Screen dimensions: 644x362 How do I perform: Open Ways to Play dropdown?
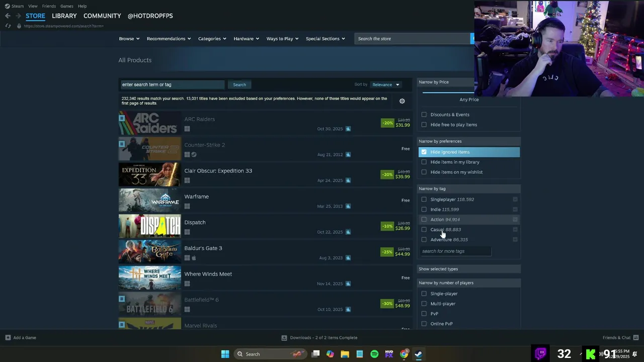[282, 39]
